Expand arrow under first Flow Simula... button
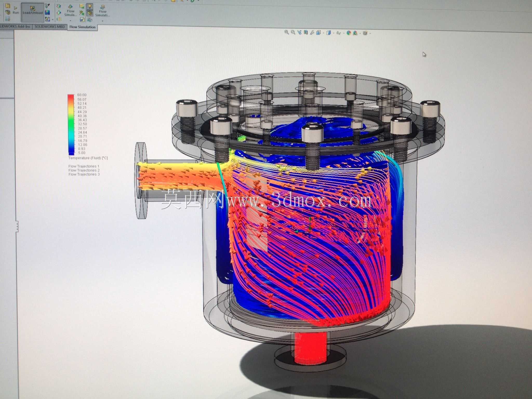The width and height of the screenshot is (532, 399). point(70,21)
